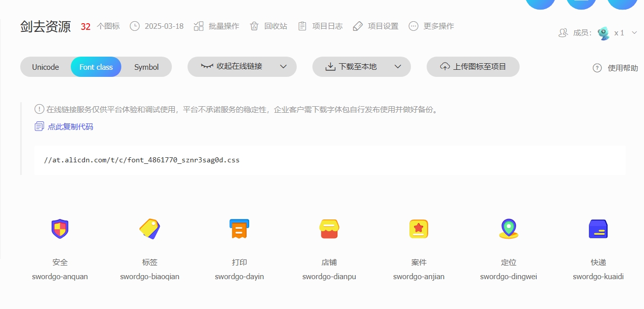Click the swordgo-dingwei location pin icon
The width and height of the screenshot is (644, 309).
coord(509,229)
